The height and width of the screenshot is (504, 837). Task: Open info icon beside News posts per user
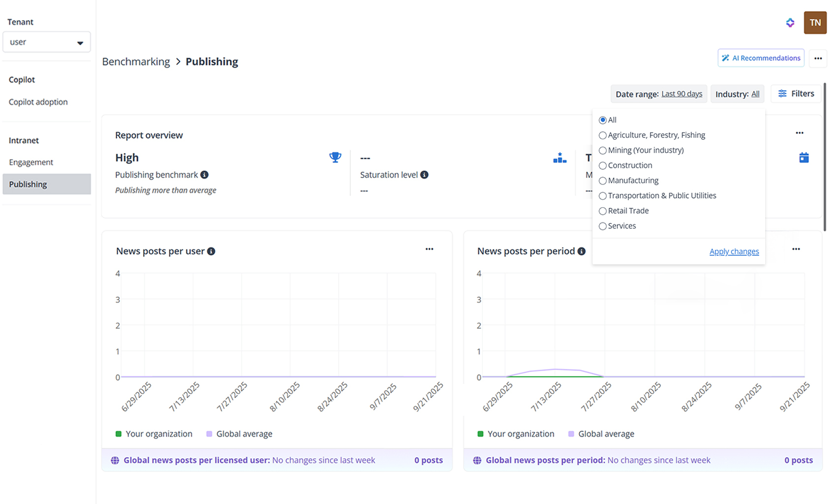pos(211,252)
